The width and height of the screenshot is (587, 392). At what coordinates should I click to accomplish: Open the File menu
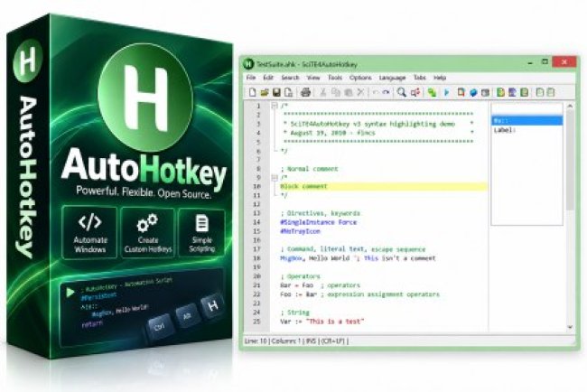[251, 78]
